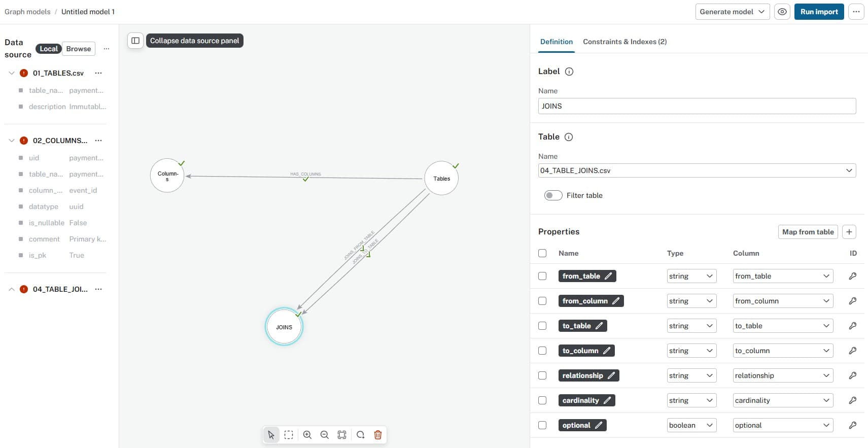The image size is (868, 448).
Task: Collapse the data source panel icon
Action: pos(135,41)
